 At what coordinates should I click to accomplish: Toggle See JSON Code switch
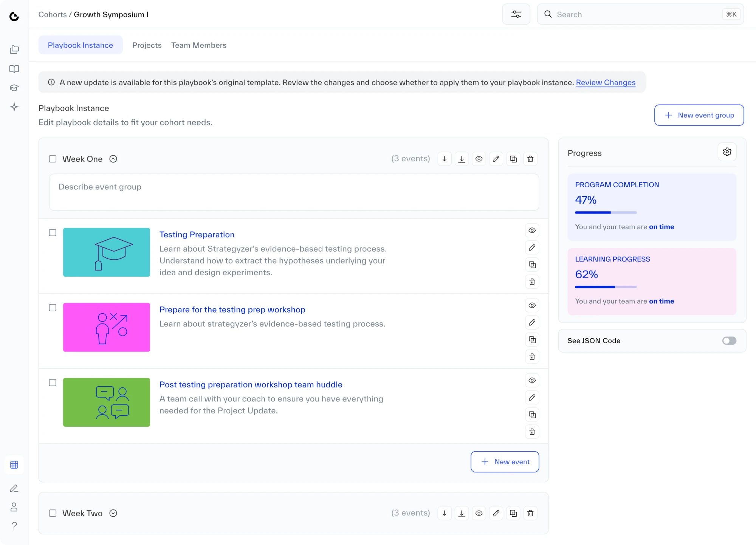pos(729,341)
